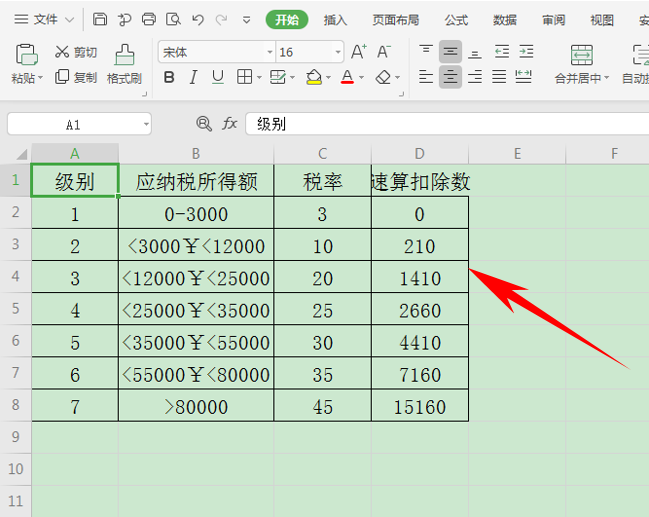
Task: Increase indent in the cell
Action: coord(526,52)
